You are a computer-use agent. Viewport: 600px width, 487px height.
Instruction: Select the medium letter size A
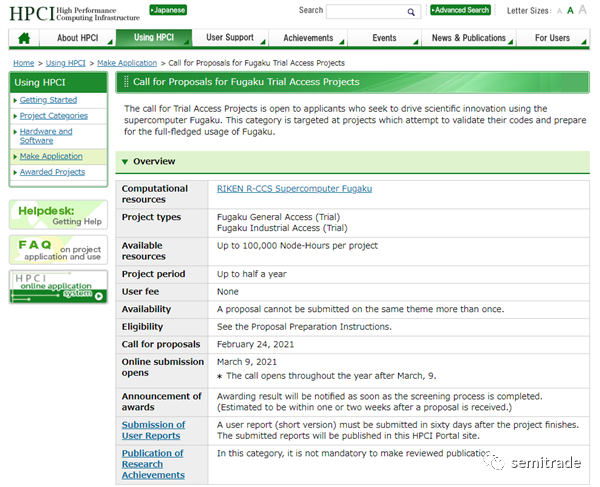pos(570,11)
